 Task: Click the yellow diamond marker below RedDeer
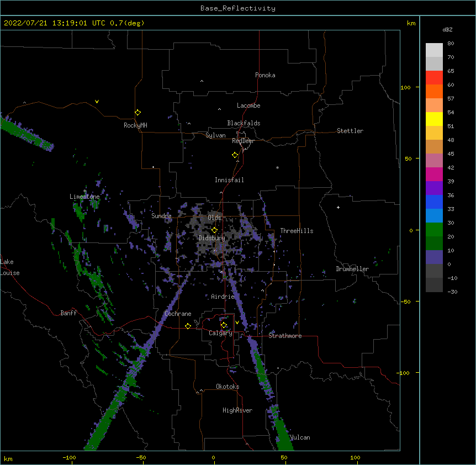(x=235, y=155)
